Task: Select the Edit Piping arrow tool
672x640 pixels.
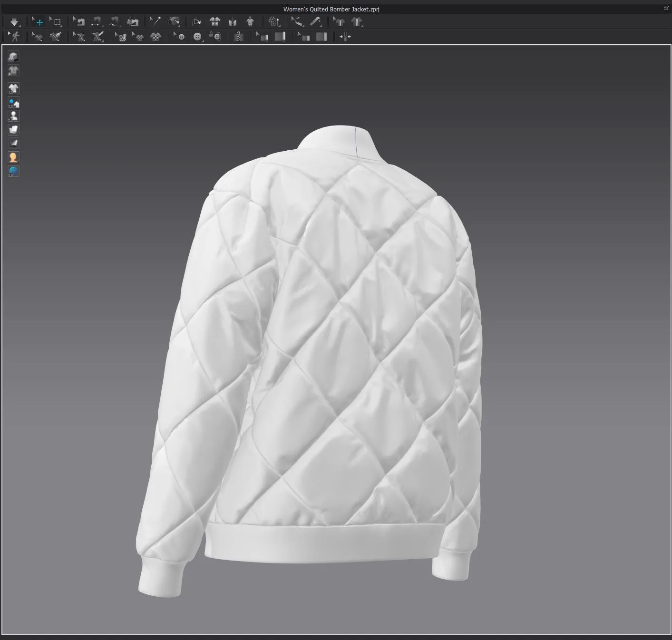Action: 303,37
